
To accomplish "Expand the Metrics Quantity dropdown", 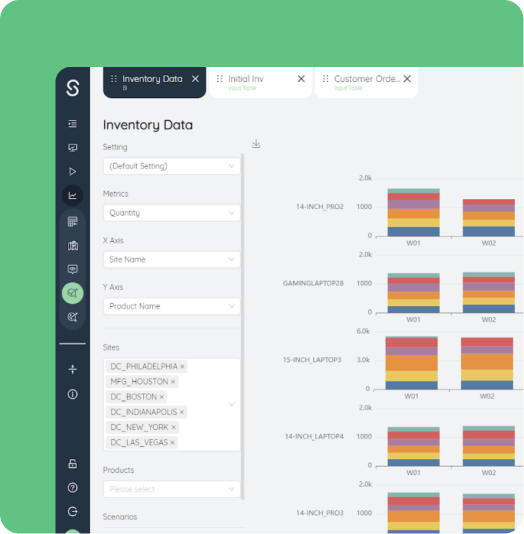I will click(x=172, y=213).
